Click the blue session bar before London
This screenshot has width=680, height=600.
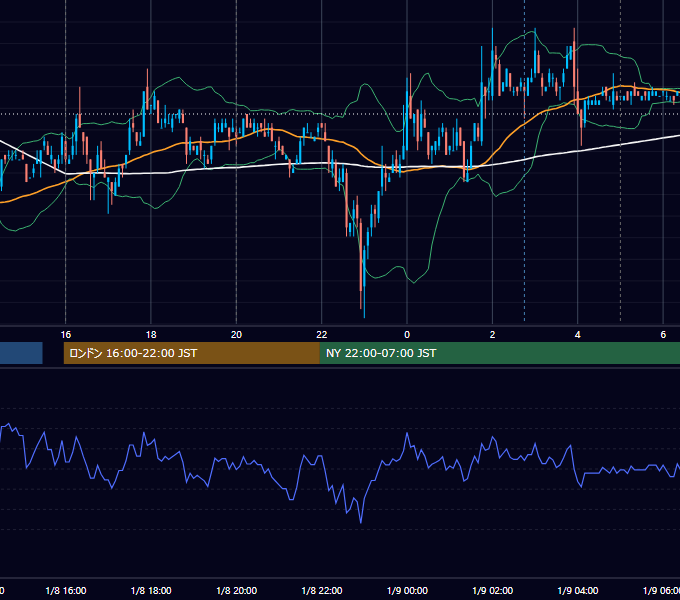(x=21, y=353)
